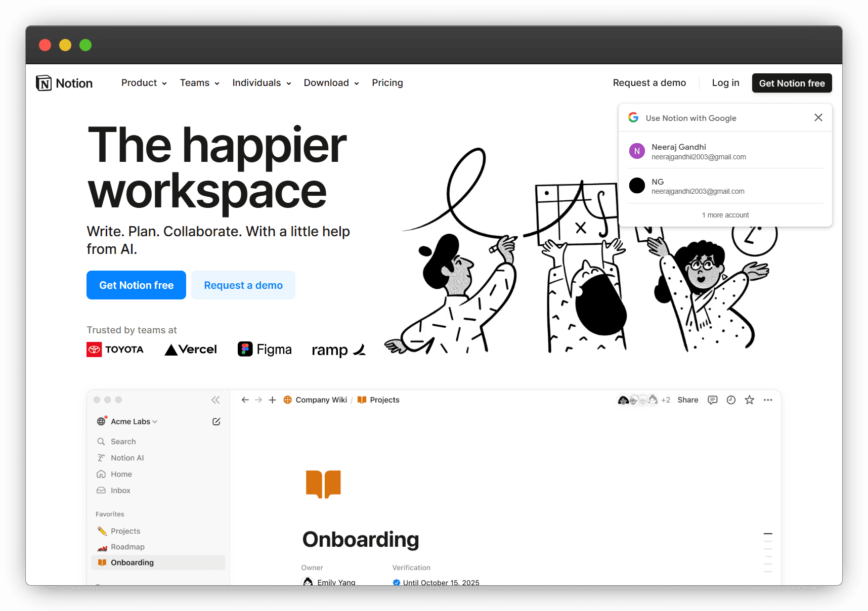Choose the NG black avatar account
This screenshot has height=611, width=868.
[725, 186]
